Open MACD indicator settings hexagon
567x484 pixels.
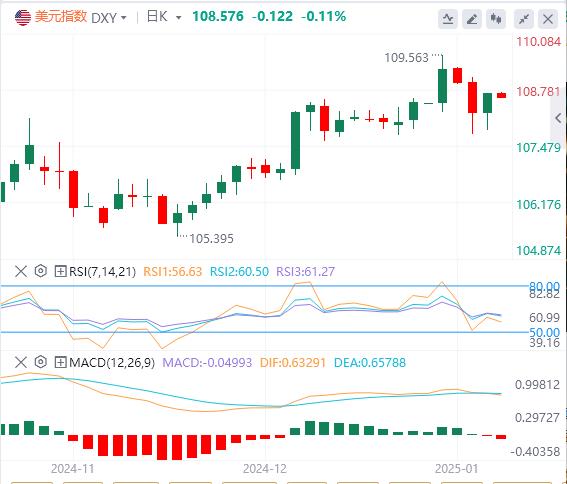tap(41, 362)
